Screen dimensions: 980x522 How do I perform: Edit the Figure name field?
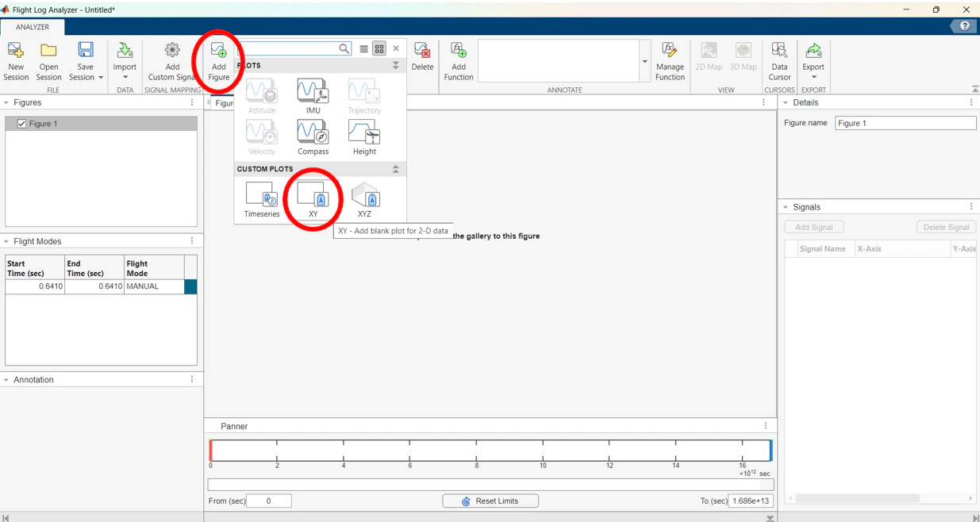(905, 123)
